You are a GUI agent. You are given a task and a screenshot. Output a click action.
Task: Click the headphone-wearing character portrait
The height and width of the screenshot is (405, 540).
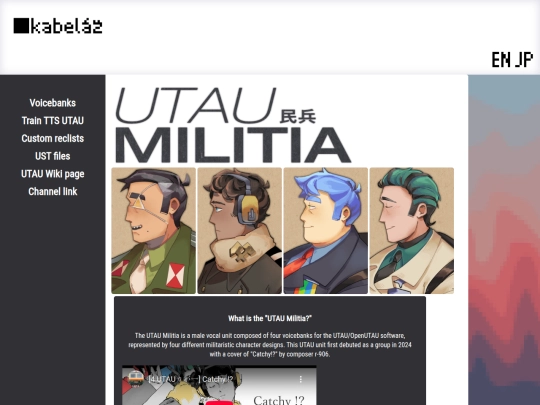240,231
